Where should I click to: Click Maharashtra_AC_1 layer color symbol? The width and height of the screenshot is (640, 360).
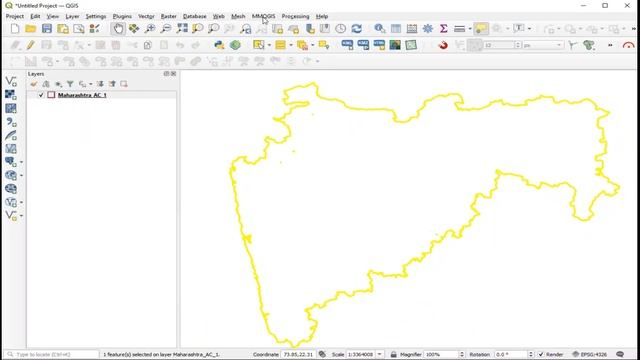pos(51,95)
